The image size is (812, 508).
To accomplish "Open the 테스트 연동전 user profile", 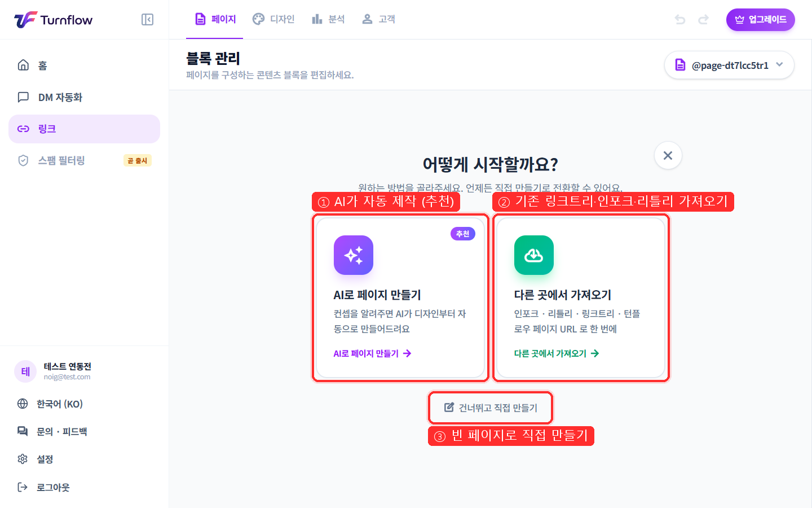I will pyautogui.click(x=85, y=371).
